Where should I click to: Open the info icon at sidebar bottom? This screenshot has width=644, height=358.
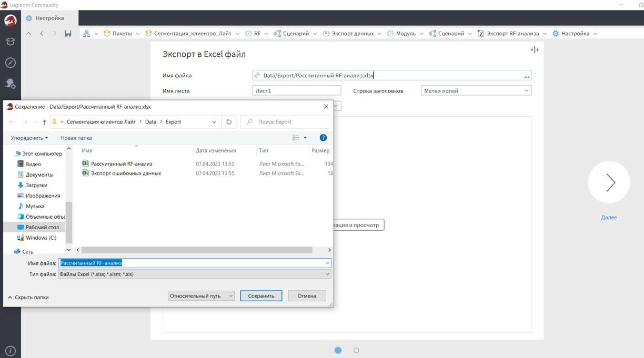point(11,351)
